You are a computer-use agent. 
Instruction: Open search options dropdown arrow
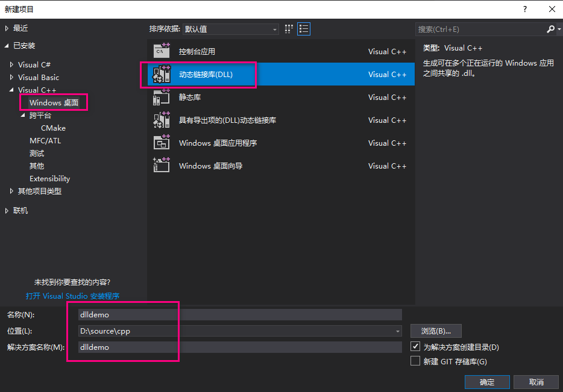coord(559,29)
